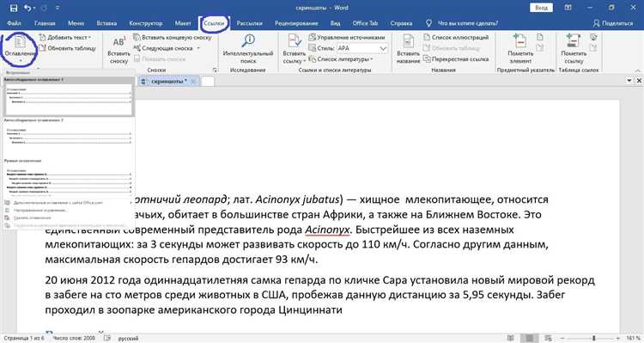Click Вставить концевую сноску
Screen dimensions: 644x343
[173, 38]
